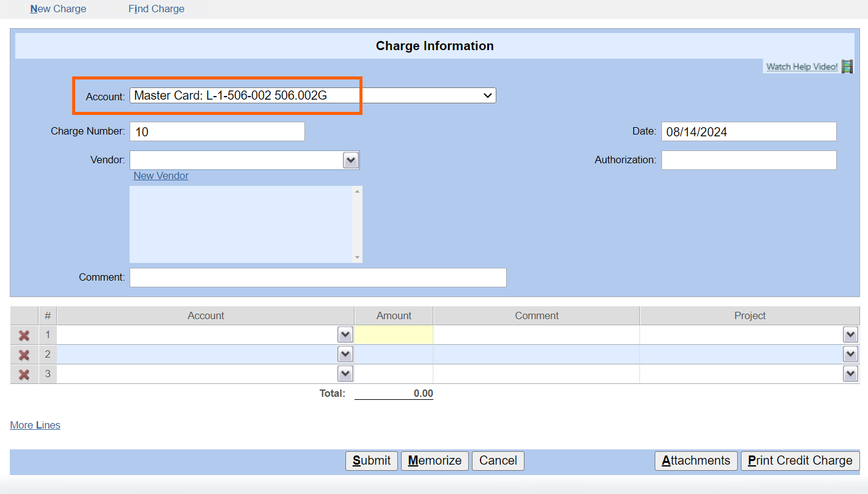Image resolution: width=868 pixels, height=494 pixels.
Task: Click Print Credit Charge button
Action: [800, 460]
